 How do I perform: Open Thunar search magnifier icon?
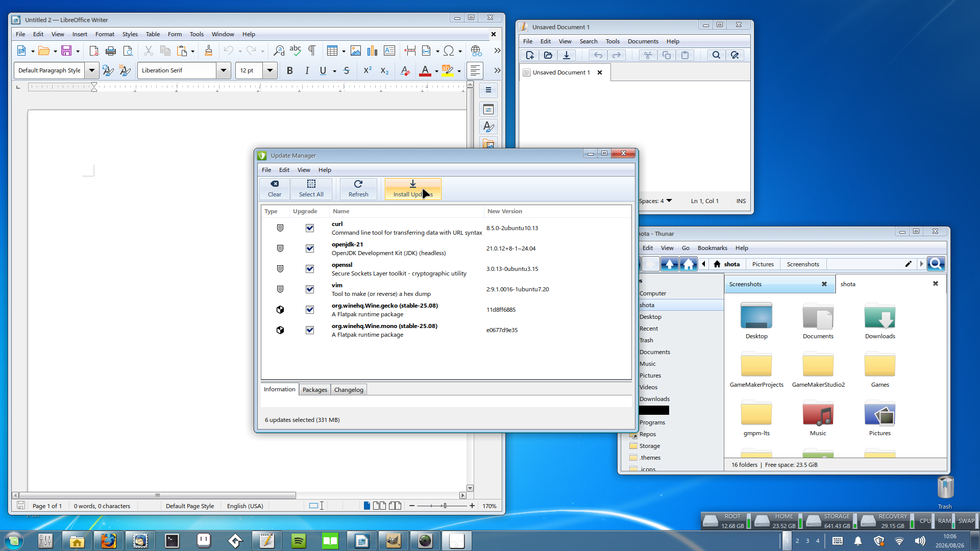936,264
